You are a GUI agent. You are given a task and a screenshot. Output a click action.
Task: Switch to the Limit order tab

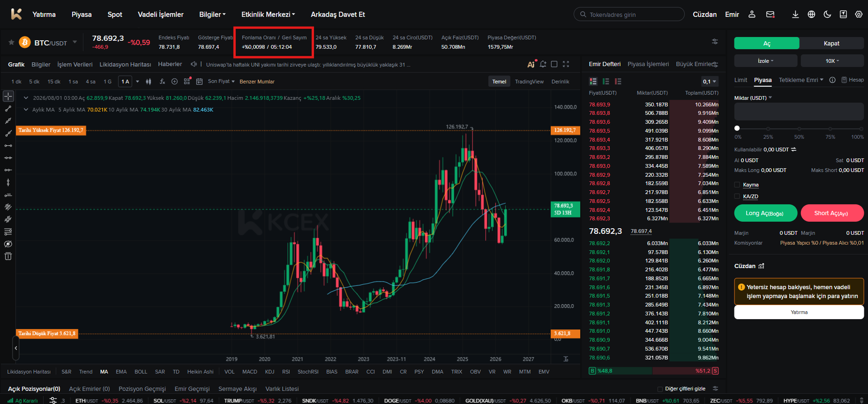tap(741, 80)
